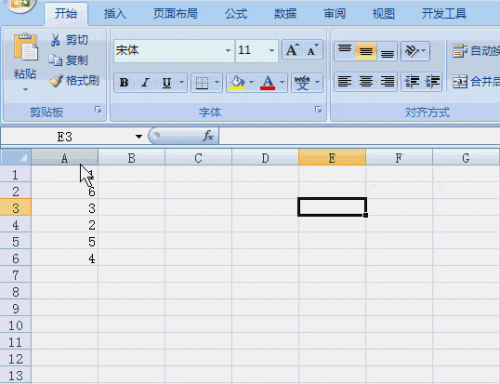Switch to the 插入 tab
The width and height of the screenshot is (500, 384).
coord(115,14)
